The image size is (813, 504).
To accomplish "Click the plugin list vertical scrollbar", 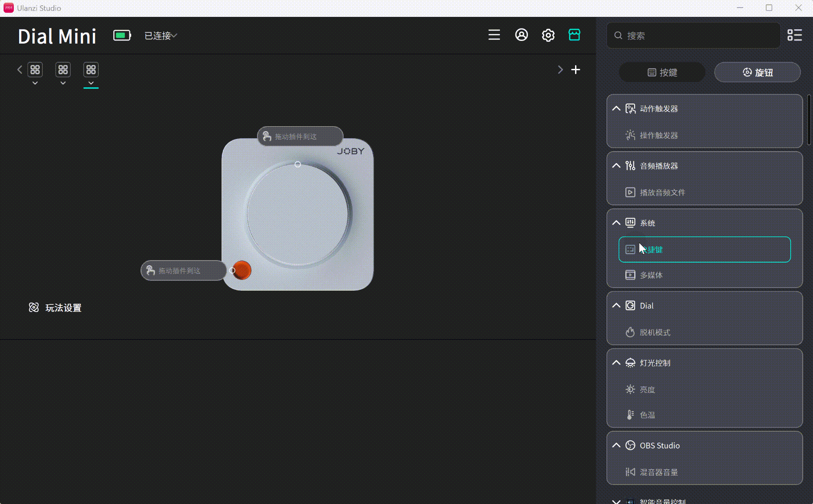I will (809, 120).
